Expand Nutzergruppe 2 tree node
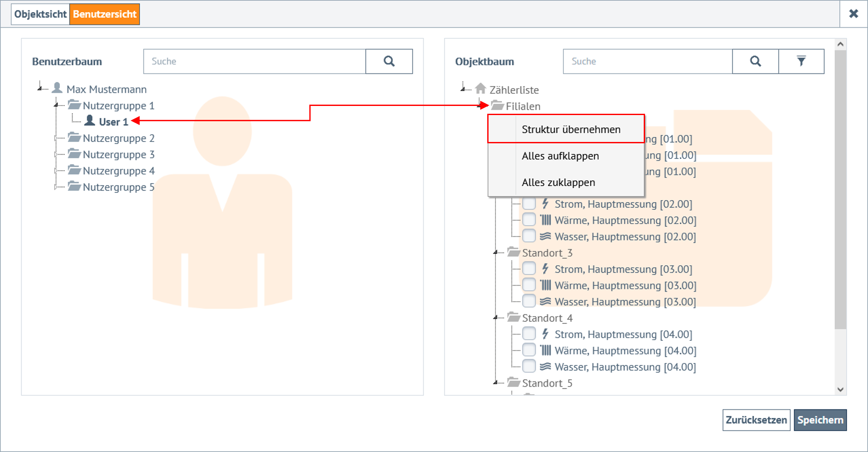 click(56, 138)
